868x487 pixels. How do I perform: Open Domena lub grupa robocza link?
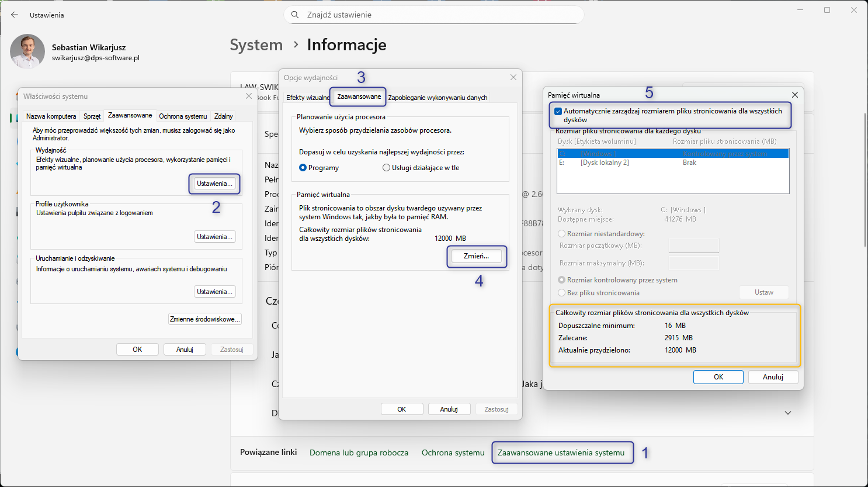click(359, 453)
